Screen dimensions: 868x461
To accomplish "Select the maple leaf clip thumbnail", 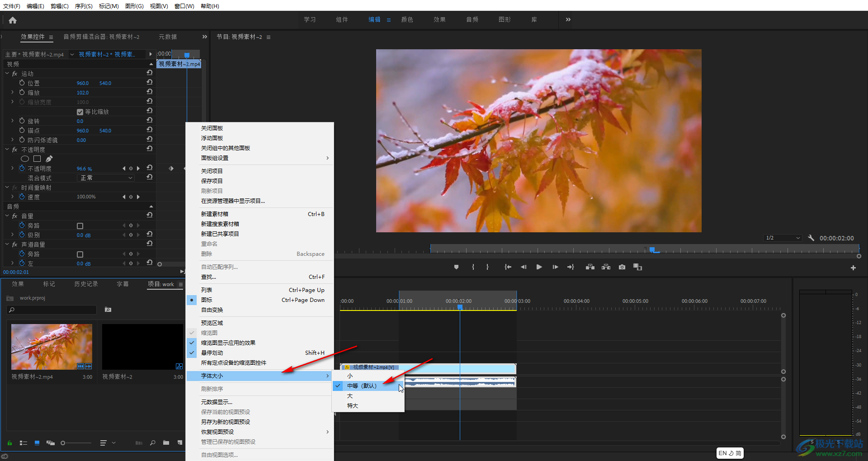I will coord(52,347).
